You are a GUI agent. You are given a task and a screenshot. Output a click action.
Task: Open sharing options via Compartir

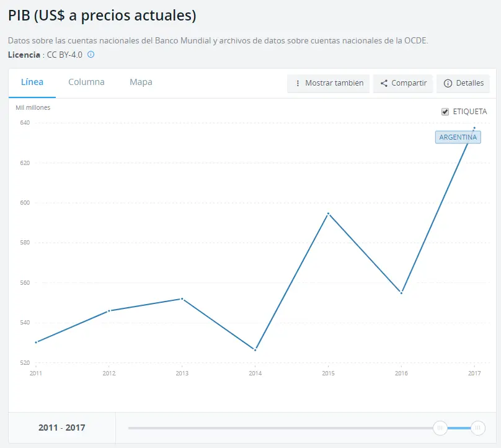click(403, 83)
